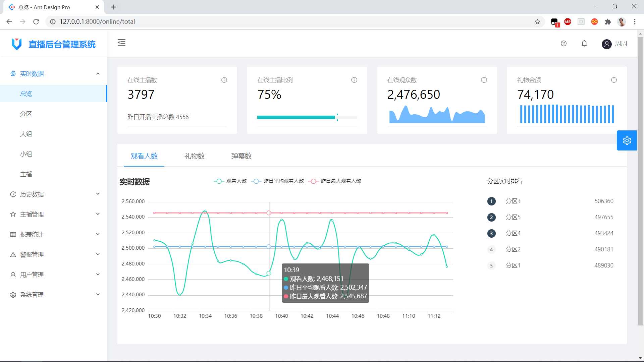Click the 礼物金额 mini bar chart
This screenshot has height=362, width=644.
pos(567,114)
